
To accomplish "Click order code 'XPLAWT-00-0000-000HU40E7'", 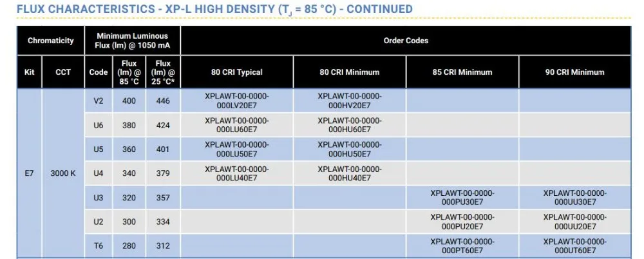I will point(350,173).
